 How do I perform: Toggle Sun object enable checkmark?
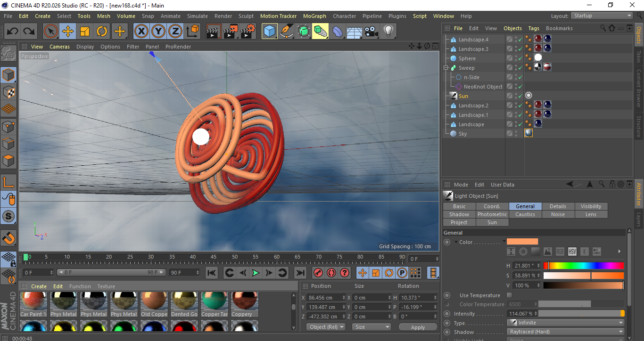pos(520,96)
